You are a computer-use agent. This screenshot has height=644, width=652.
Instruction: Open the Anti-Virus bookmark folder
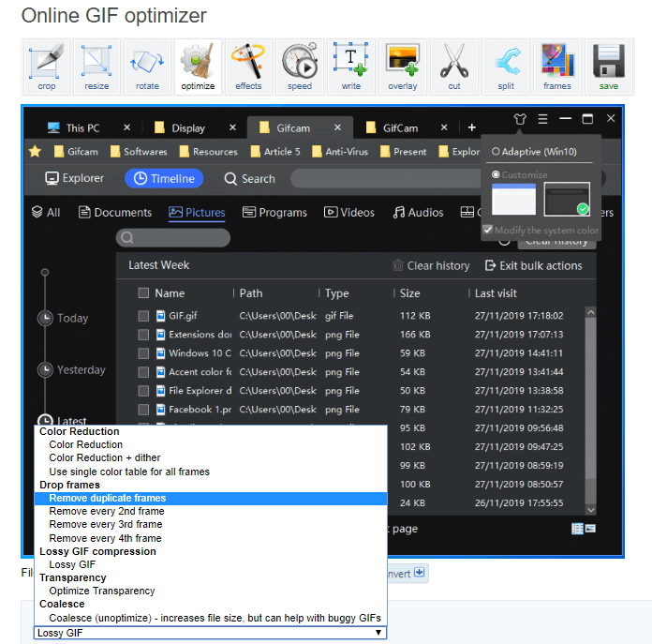tap(340, 152)
